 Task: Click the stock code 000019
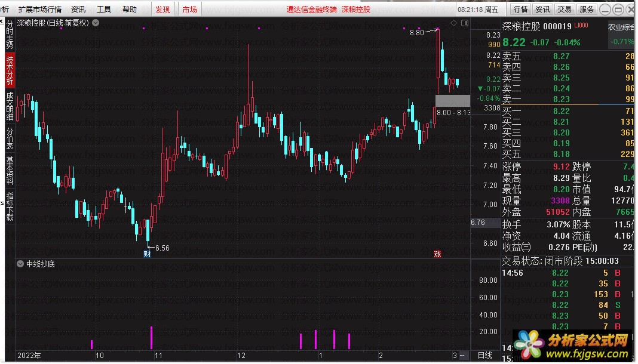[x=557, y=26]
